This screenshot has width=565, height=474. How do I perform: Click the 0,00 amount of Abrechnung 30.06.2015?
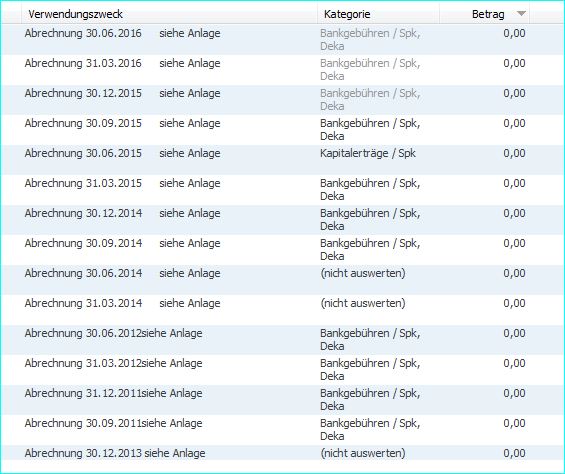(514, 153)
